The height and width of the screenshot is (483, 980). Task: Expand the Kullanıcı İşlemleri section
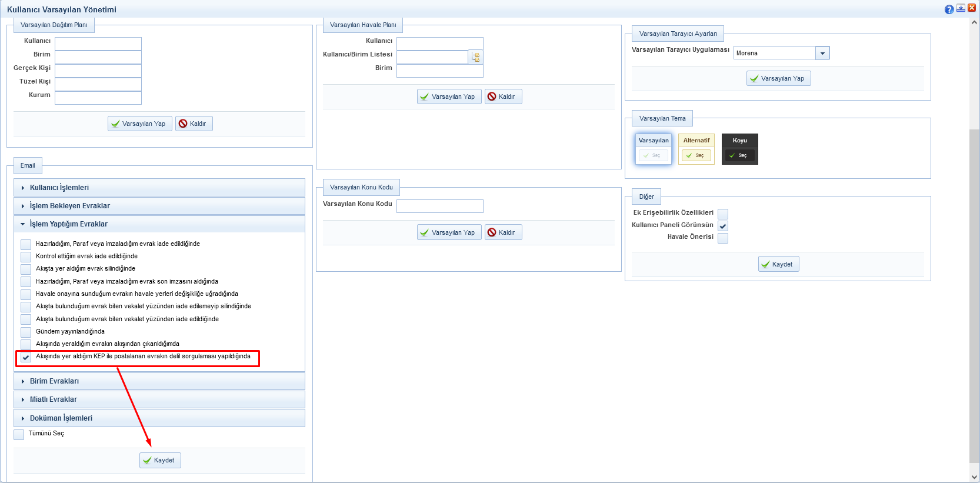pyautogui.click(x=59, y=188)
